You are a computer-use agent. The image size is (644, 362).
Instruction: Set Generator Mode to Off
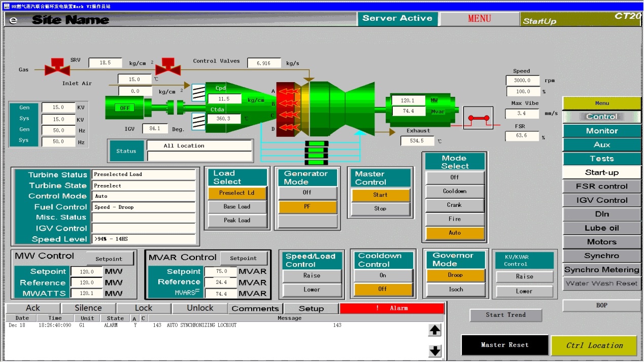(x=307, y=193)
